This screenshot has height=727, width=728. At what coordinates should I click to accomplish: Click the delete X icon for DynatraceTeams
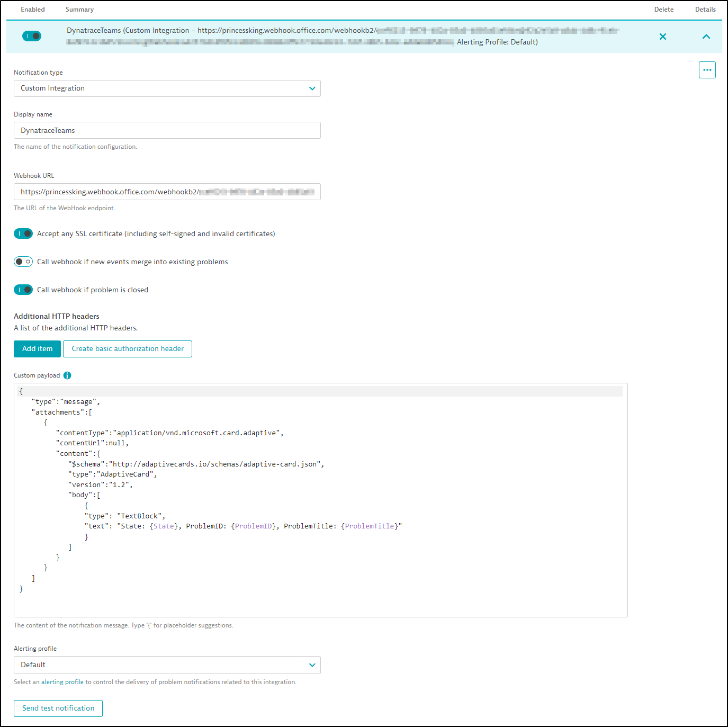click(662, 37)
